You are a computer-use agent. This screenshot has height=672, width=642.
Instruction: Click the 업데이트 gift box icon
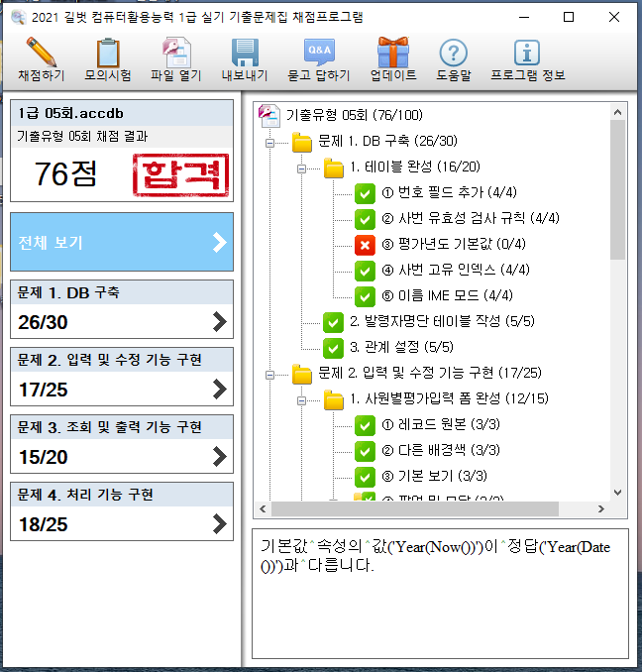[x=392, y=53]
